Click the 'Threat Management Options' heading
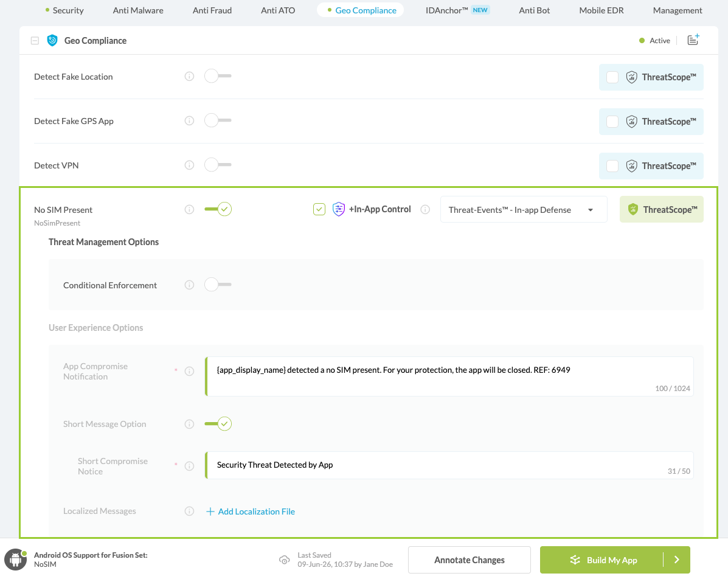The width and height of the screenshot is (728, 579). (x=103, y=242)
